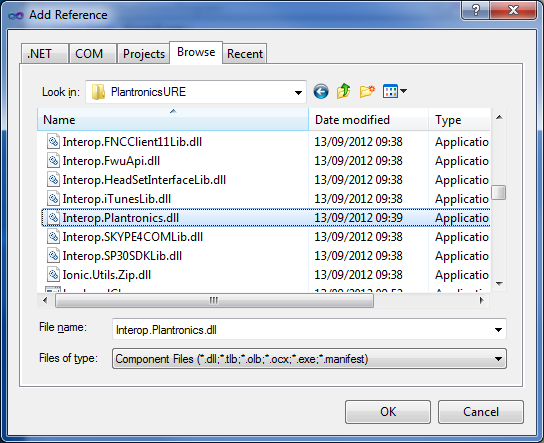Click the Cancel button
The image size is (544, 443).
pos(481,412)
